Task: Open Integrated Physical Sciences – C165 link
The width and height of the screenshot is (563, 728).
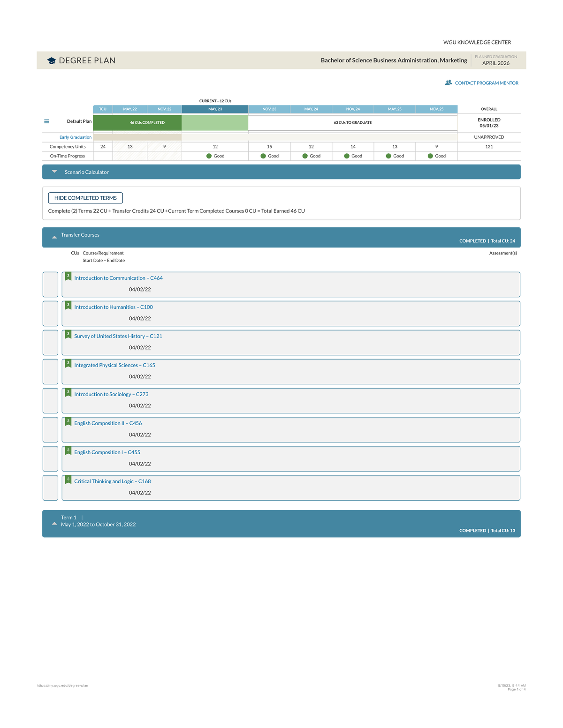Action: 114,365
